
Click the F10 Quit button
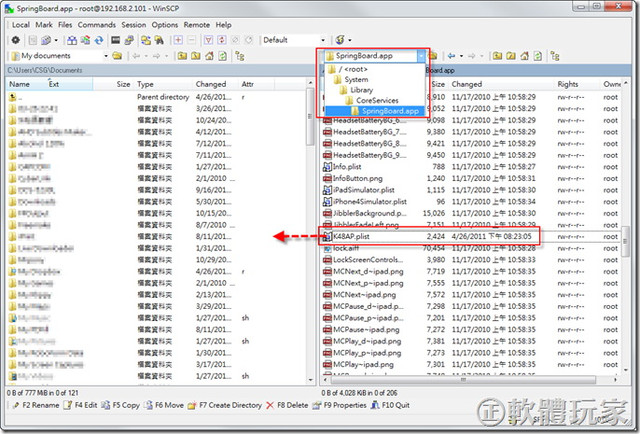[390, 405]
